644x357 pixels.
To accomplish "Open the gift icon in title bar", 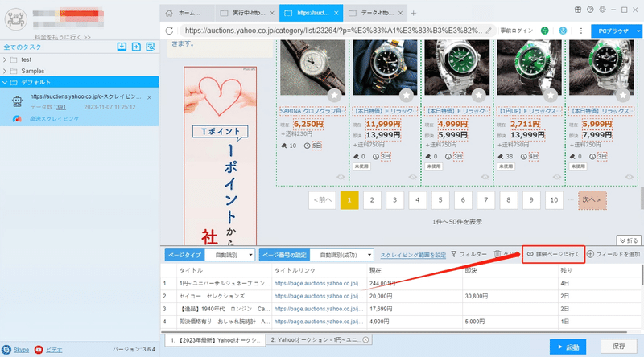I will (578, 10).
